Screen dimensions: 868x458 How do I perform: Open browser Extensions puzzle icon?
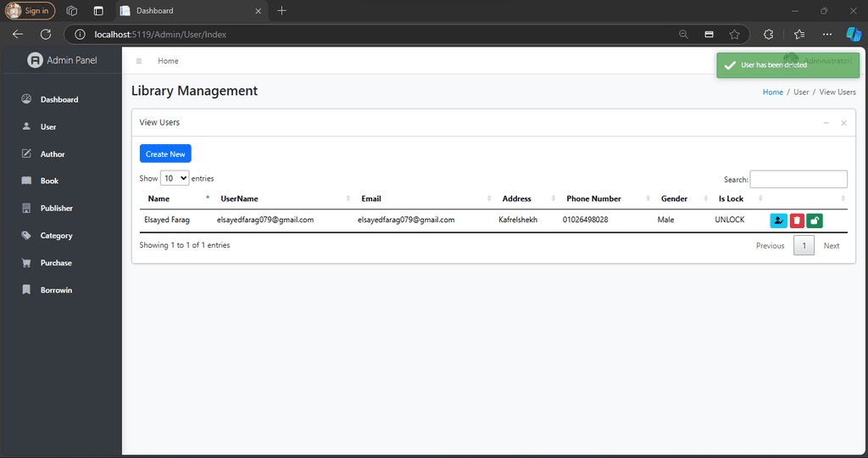(x=768, y=34)
